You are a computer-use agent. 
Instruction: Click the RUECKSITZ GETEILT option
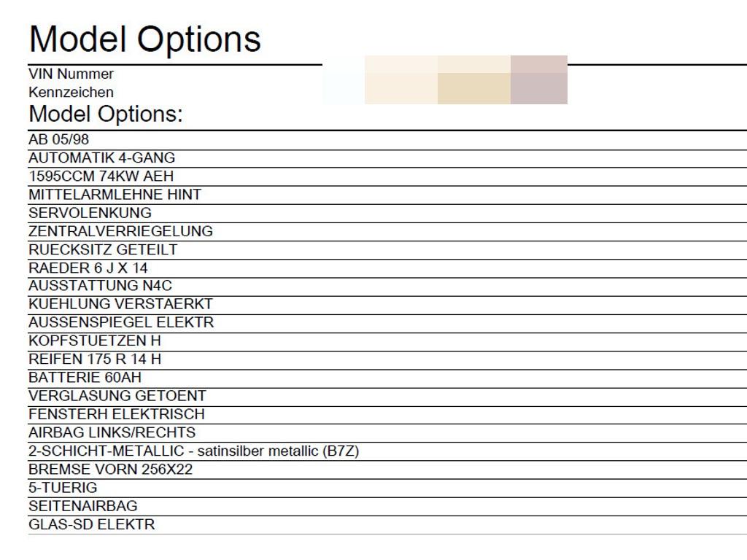point(103,249)
